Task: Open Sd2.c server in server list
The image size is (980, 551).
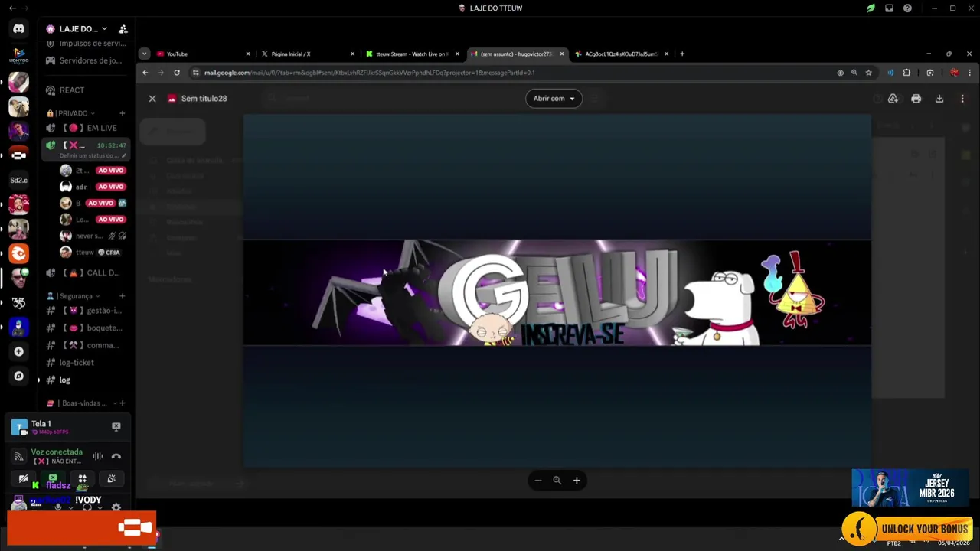Action: pyautogui.click(x=18, y=180)
